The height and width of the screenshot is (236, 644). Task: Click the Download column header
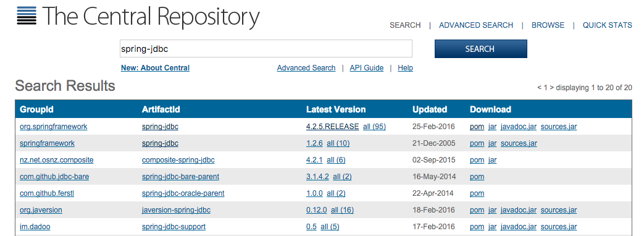(490, 109)
